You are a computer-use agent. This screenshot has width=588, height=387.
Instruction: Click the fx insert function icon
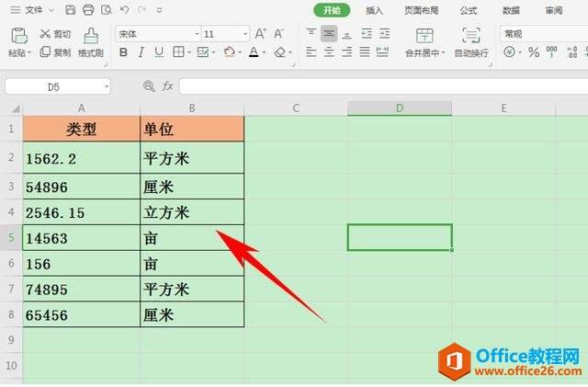167,86
